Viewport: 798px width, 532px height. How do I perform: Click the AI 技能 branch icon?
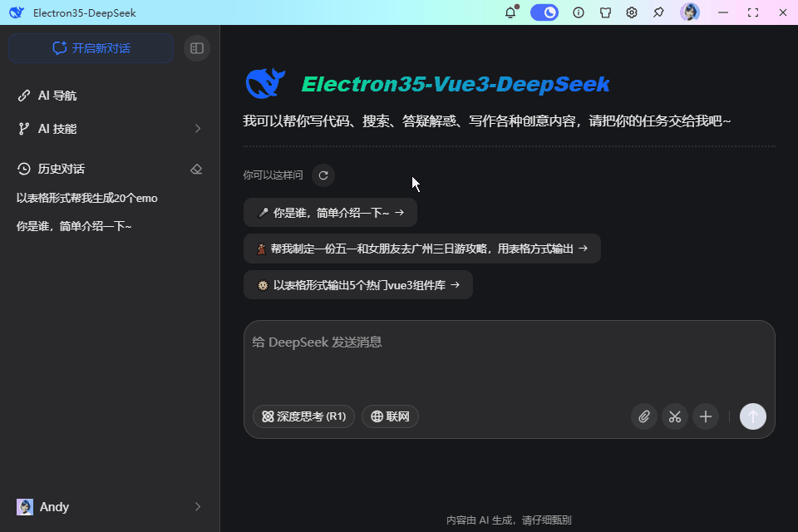tap(24, 129)
